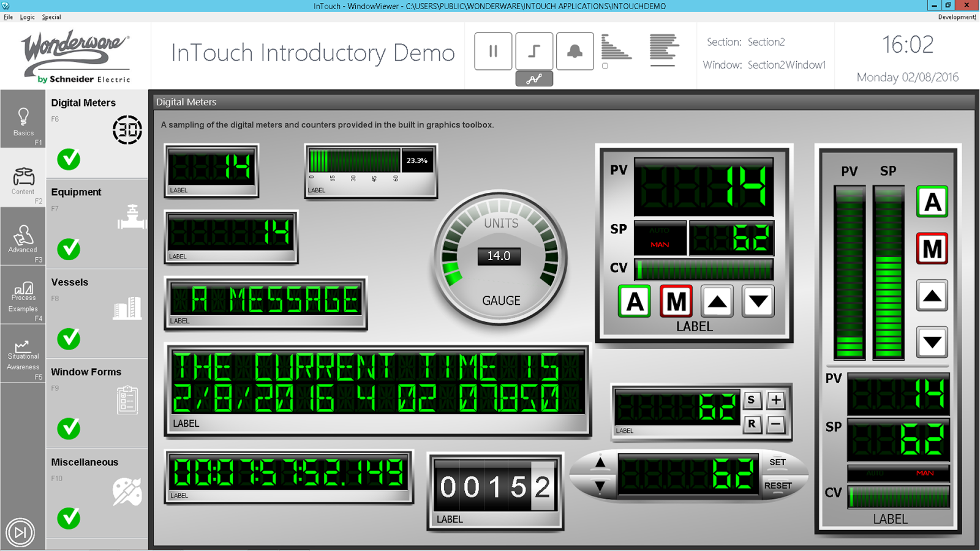Click the plus button beside the 62 counter

[775, 400]
